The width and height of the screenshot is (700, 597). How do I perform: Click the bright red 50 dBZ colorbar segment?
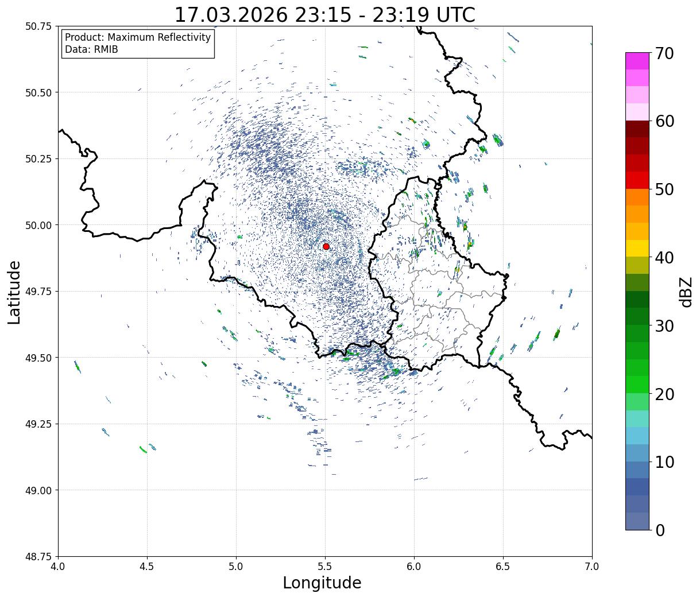[x=637, y=180]
